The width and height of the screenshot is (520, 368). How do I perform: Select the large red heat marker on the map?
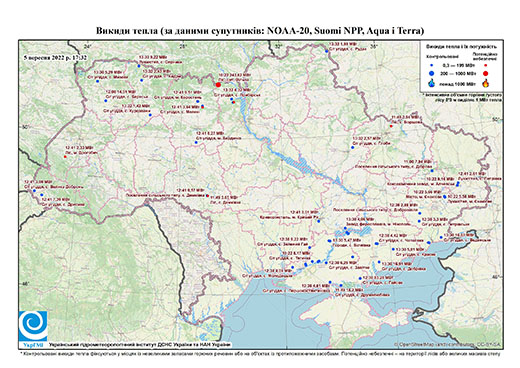tap(218, 85)
